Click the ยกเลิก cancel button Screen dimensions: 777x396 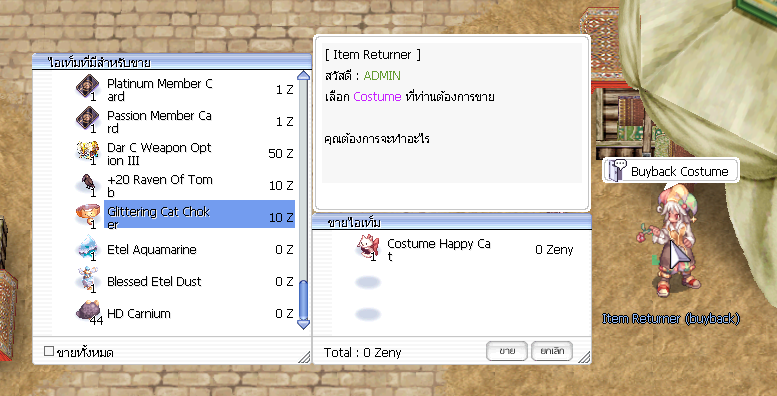coord(552,351)
